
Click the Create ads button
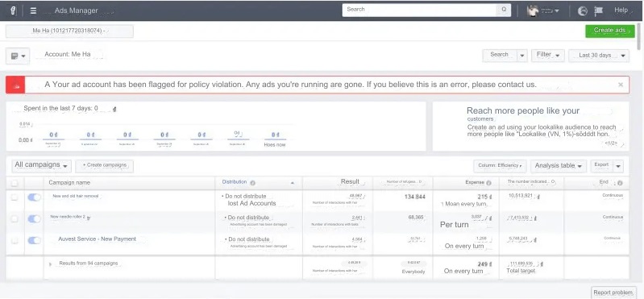[x=610, y=31]
